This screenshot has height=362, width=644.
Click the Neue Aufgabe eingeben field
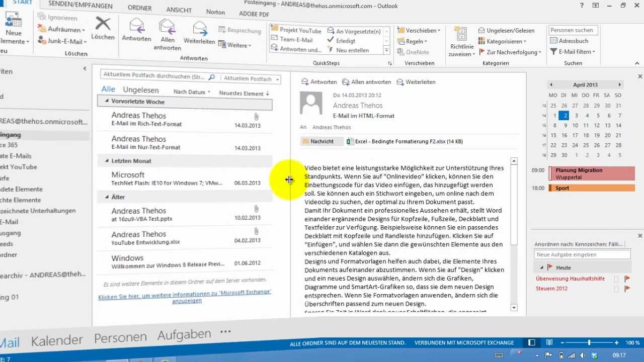point(582,255)
